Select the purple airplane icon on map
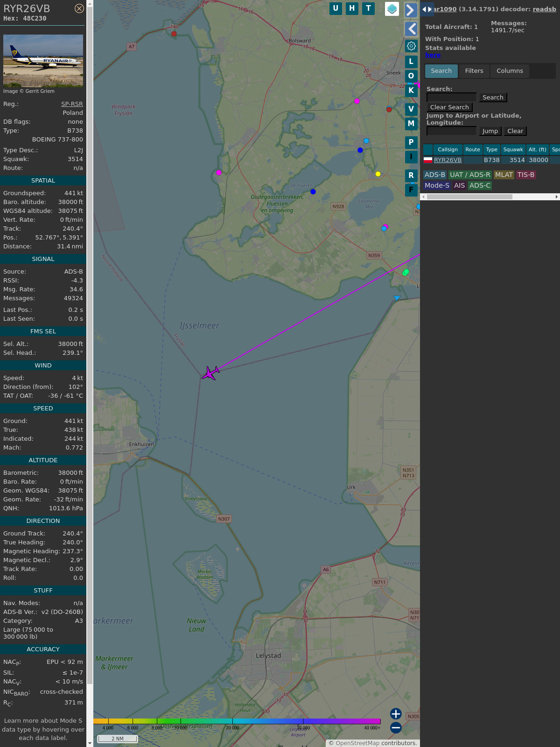Screen dimensions: 560x747 (211, 373)
